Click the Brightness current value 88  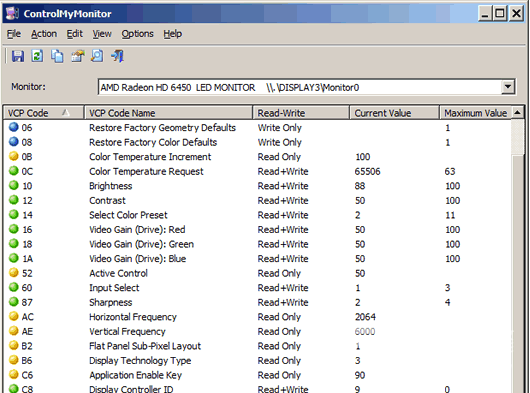[x=360, y=186]
